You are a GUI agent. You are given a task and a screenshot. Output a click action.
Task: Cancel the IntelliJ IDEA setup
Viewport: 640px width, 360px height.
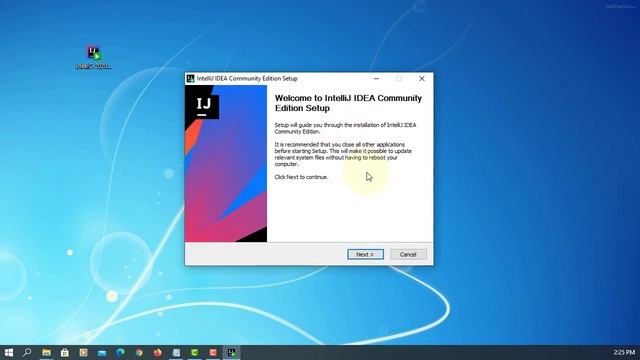408,254
